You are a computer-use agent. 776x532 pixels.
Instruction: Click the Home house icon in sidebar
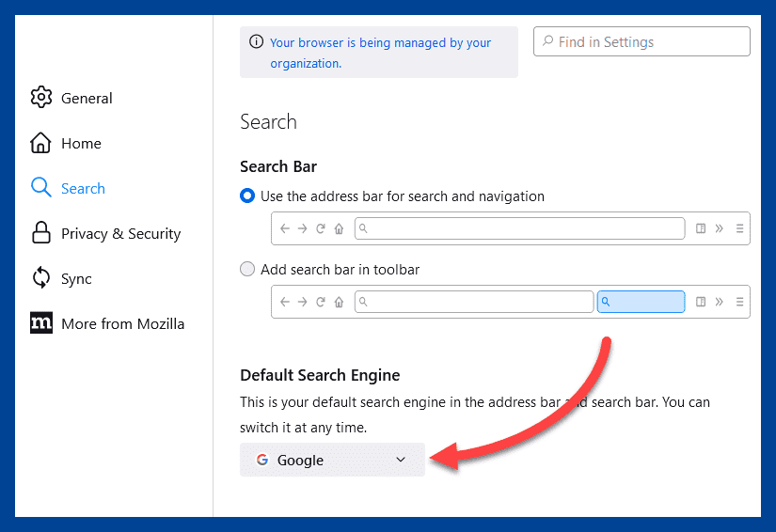(40, 143)
